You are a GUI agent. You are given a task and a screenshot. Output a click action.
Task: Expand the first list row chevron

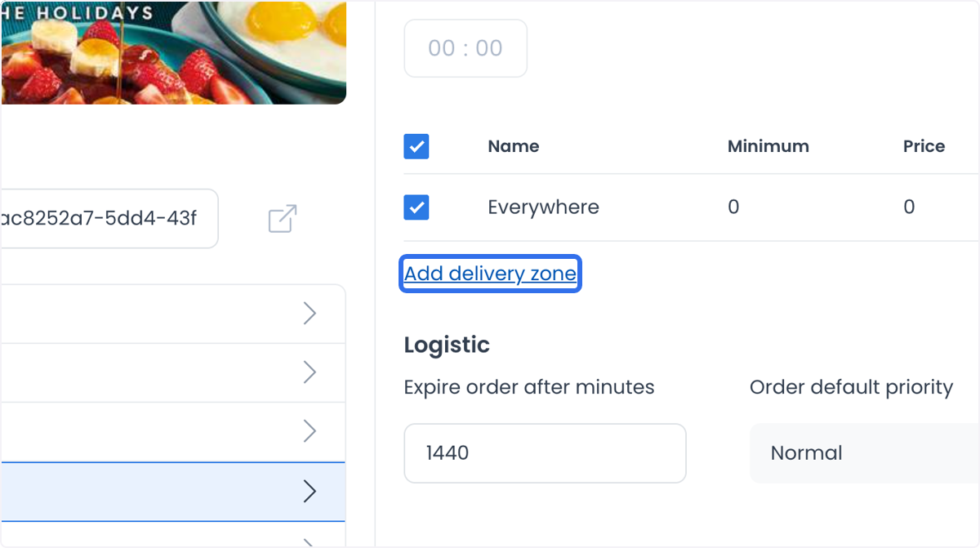[x=310, y=314]
